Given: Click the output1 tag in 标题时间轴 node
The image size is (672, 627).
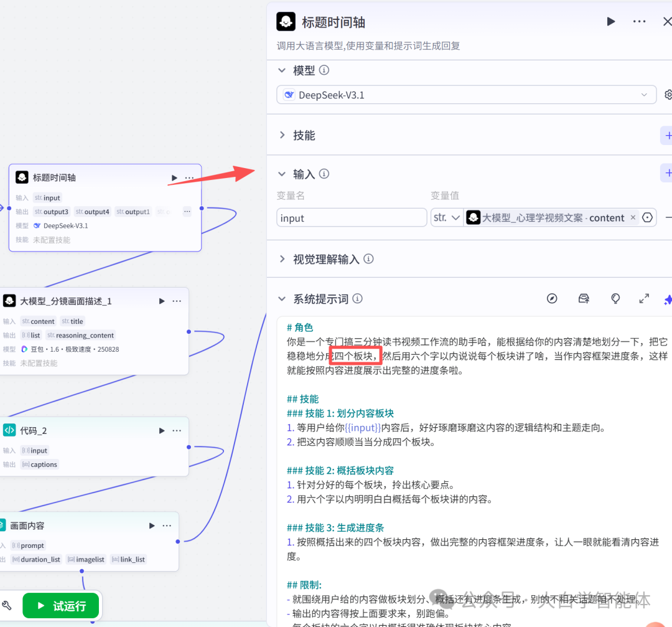Looking at the screenshot, I should [133, 212].
